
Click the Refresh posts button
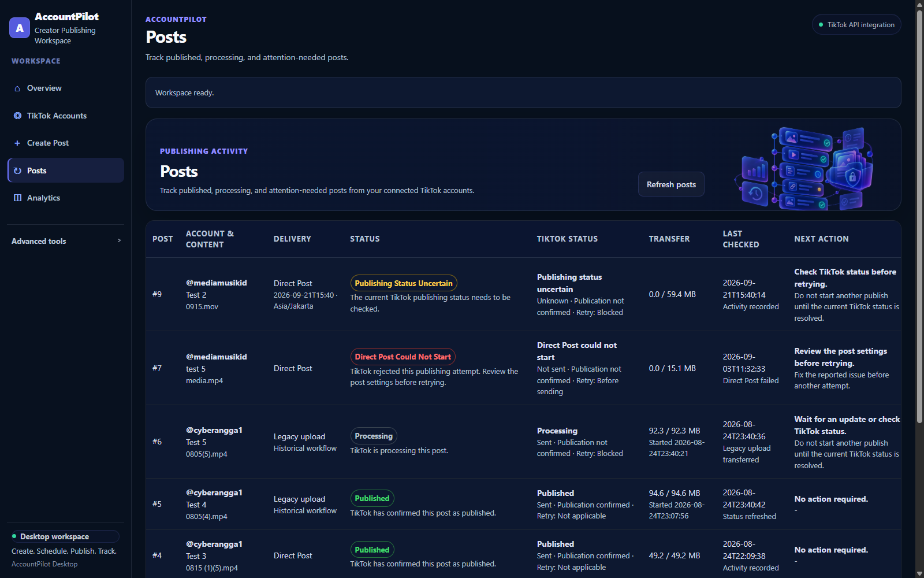tap(671, 184)
